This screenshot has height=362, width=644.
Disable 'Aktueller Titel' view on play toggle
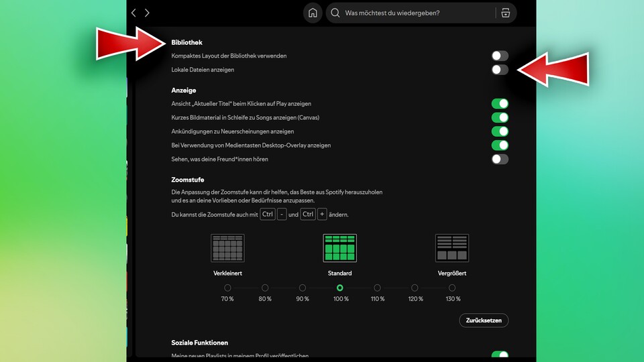[x=500, y=104]
